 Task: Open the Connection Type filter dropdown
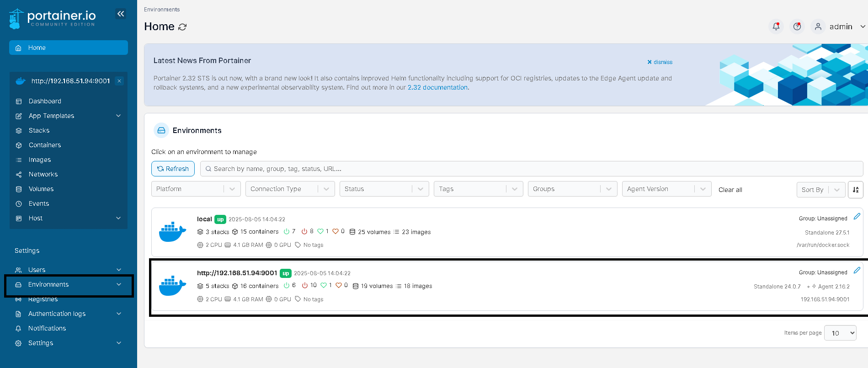(x=290, y=189)
